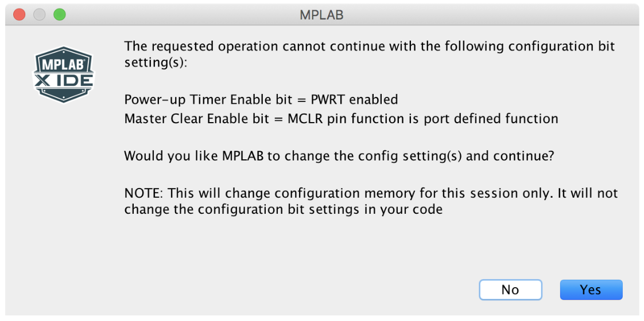Close the dialog using the red button
Screen dimensions: 644x321
pos(20,15)
